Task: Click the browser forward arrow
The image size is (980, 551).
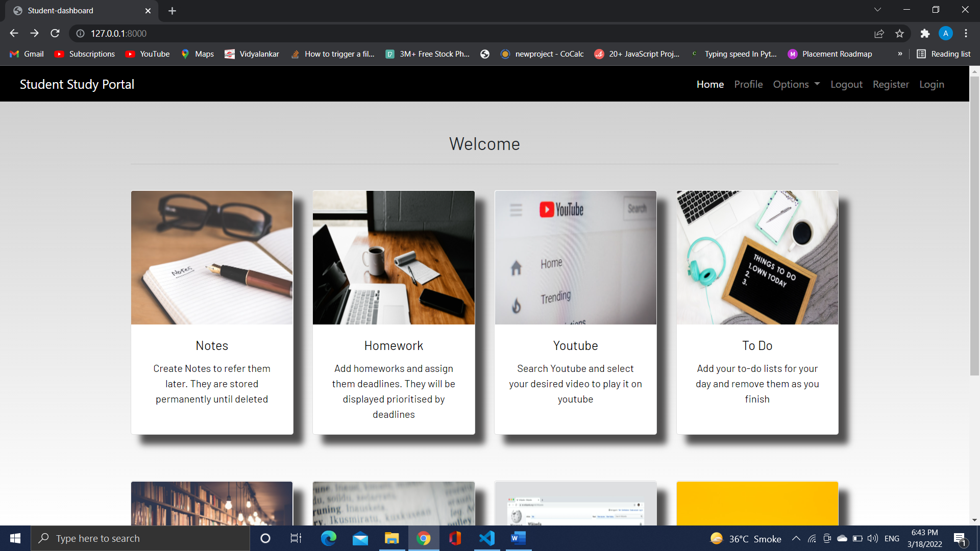Action: click(x=34, y=33)
